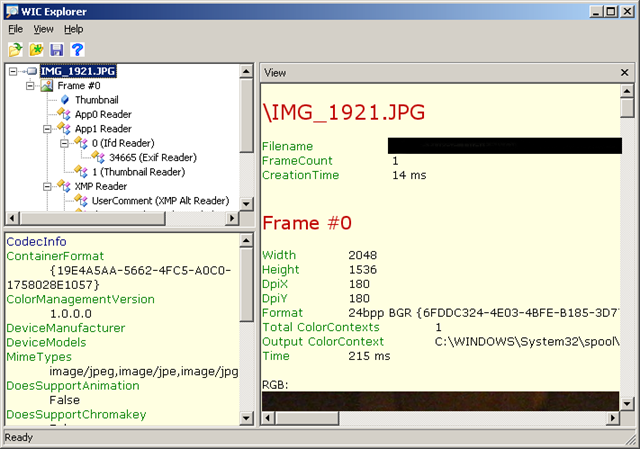Viewport: 640px width, 449px height.
Task: Click the Format value 24bpp BGR
Action: click(x=378, y=313)
